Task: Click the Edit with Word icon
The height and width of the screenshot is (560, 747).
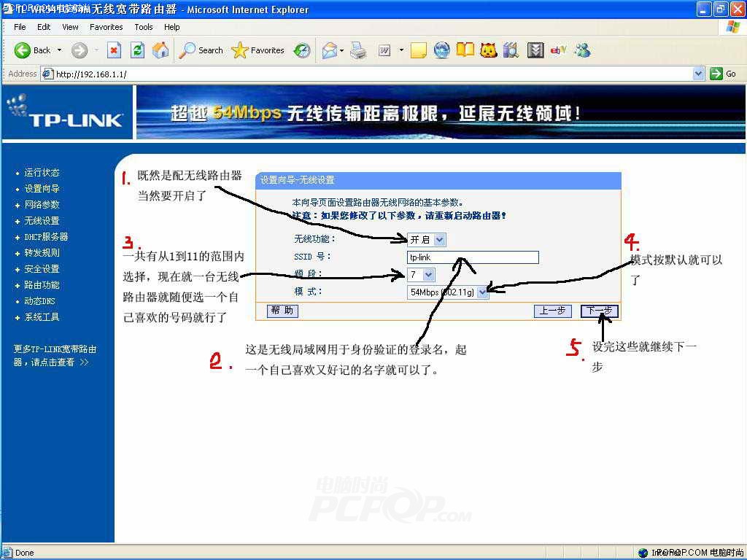Action: pyautogui.click(x=384, y=50)
